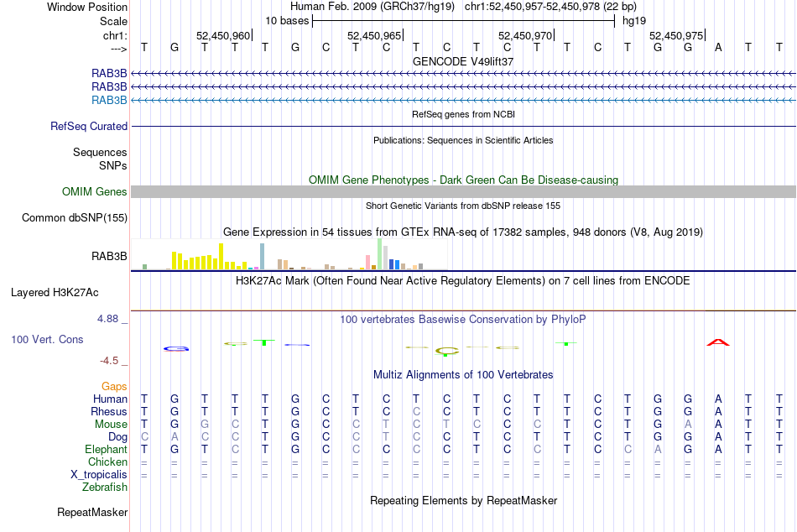
Task: Select the Zebrafish alignment row label
Action: 105,488
